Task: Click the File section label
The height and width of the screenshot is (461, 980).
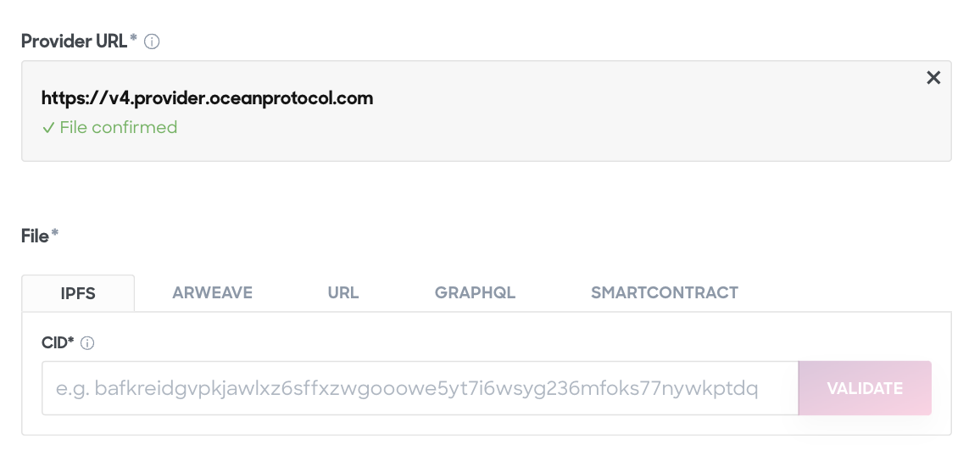Action: tap(35, 236)
